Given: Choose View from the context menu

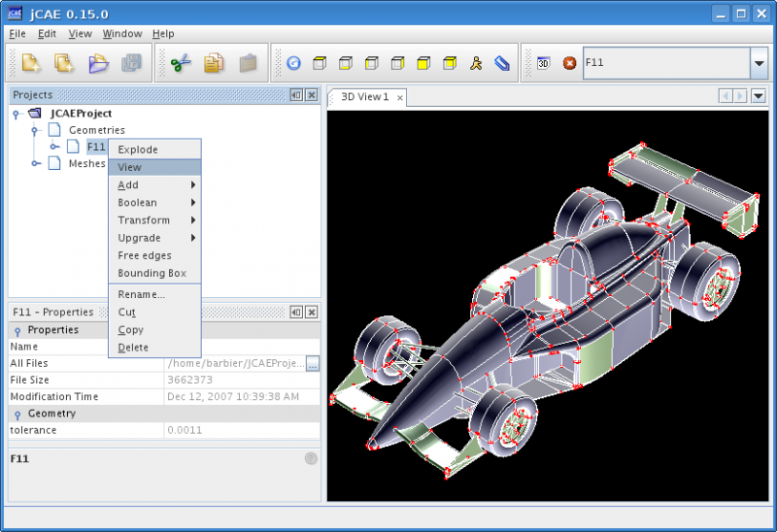Looking at the screenshot, I should 129,167.
